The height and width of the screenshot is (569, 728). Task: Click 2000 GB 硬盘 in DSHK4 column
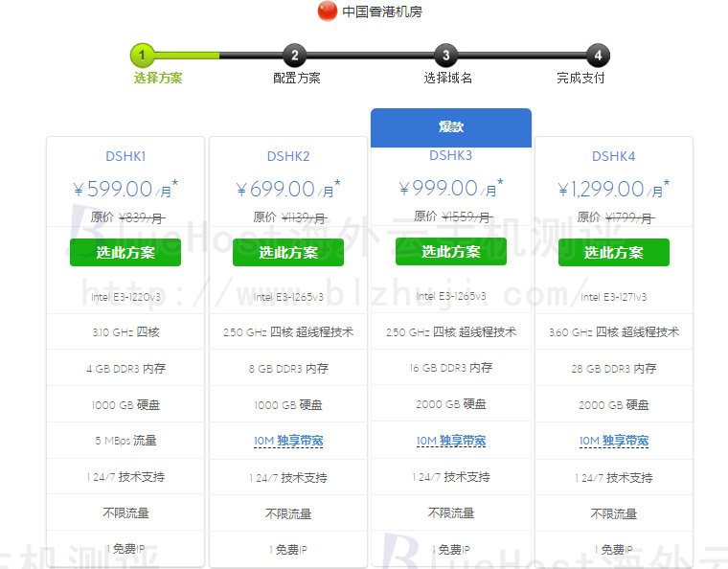coord(614,405)
